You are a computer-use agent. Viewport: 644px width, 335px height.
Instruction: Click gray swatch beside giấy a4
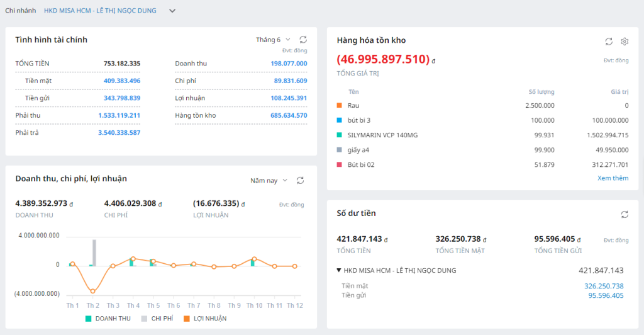point(339,150)
